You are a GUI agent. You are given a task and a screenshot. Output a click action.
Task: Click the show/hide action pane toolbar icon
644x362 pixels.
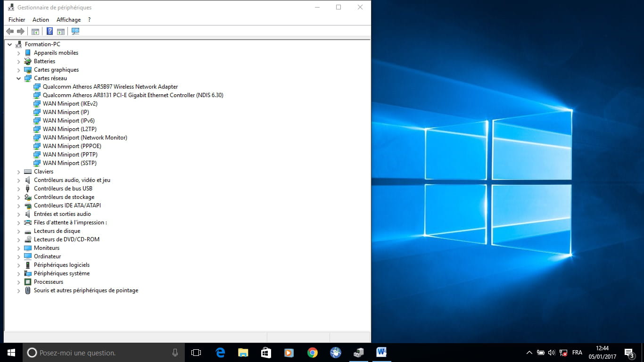[60, 32]
